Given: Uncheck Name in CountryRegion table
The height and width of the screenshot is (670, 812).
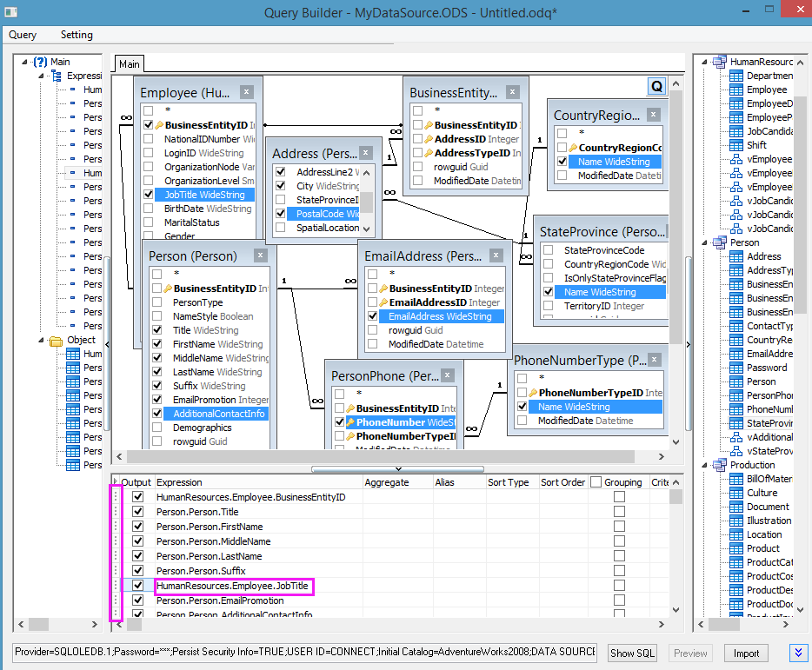Looking at the screenshot, I should tap(562, 162).
